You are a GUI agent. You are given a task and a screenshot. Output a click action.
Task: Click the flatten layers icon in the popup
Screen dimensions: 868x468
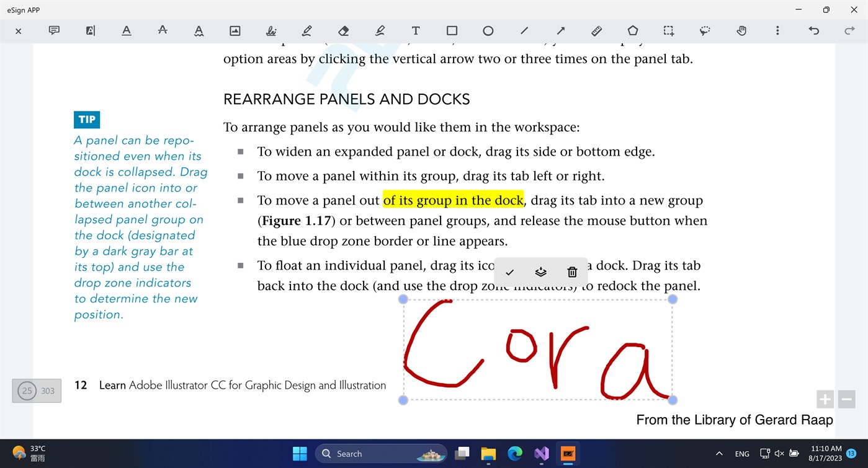coord(540,272)
